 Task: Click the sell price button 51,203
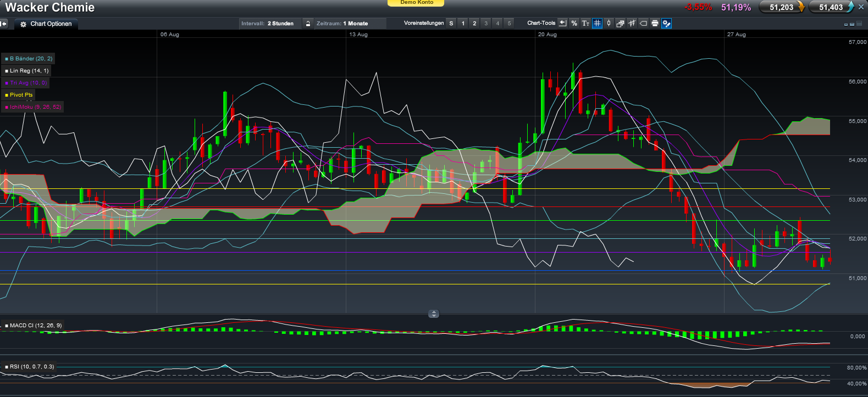click(x=782, y=7)
